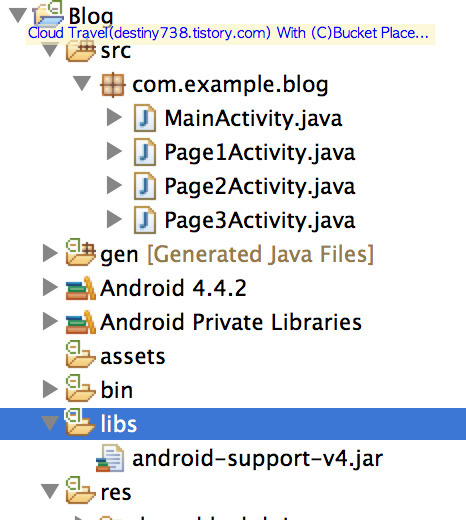This screenshot has width=466, height=520.
Task: Click the src source folder icon
Action: coord(81,52)
